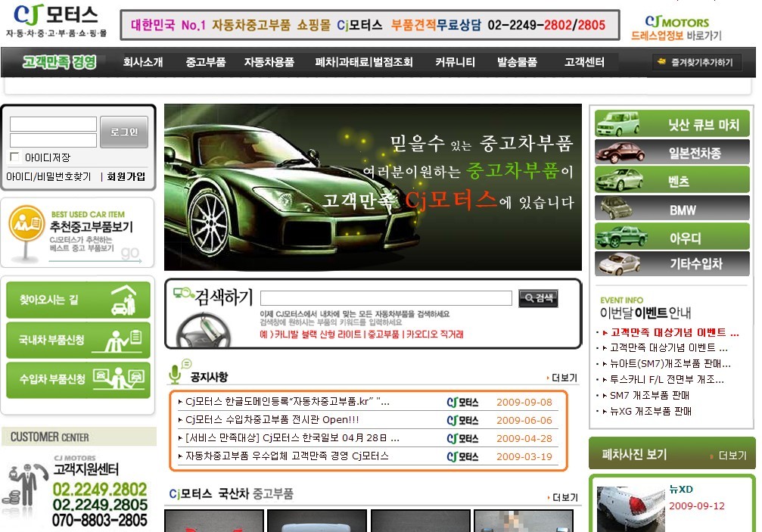The height and width of the screenshot is (532, 762).
Task: Open notice [서비스 만족대상] Cj모터스 한국일보
Action: point(292,437)
